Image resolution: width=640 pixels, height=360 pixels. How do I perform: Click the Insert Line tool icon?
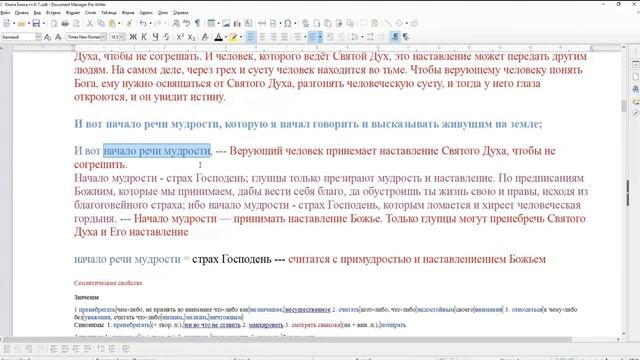(388, 23)
